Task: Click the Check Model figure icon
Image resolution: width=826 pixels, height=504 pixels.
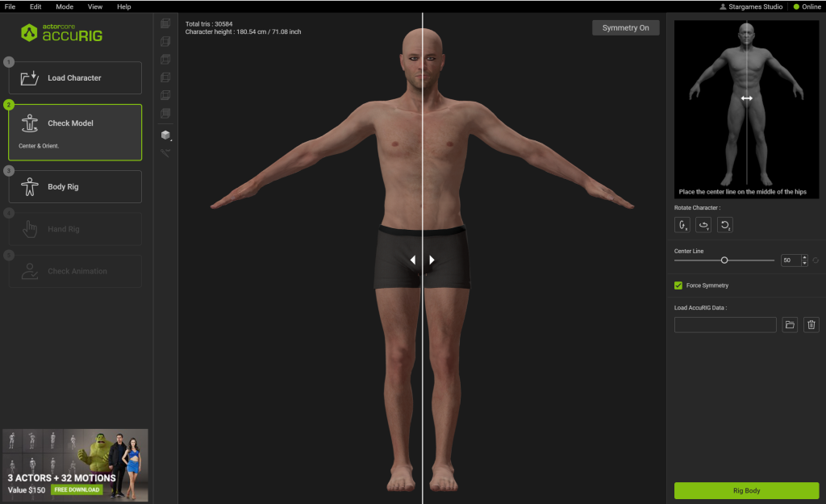Action: pos(30,123)
